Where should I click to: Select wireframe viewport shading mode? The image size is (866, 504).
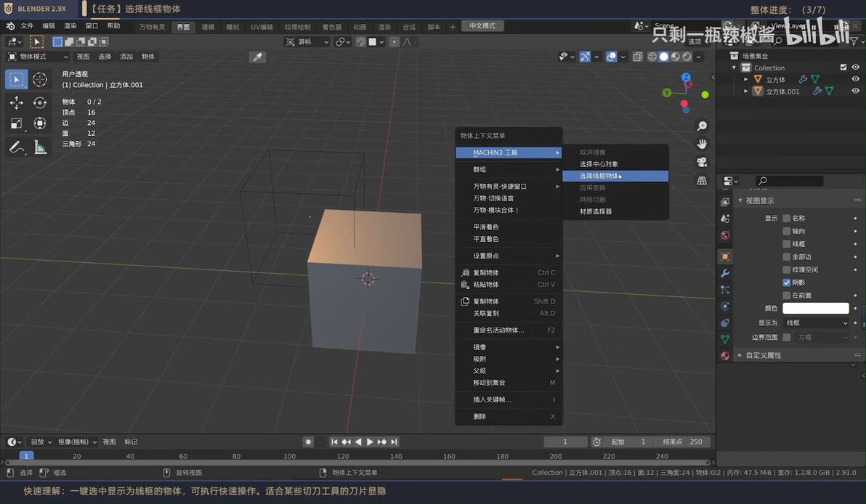tap(652, 57)
